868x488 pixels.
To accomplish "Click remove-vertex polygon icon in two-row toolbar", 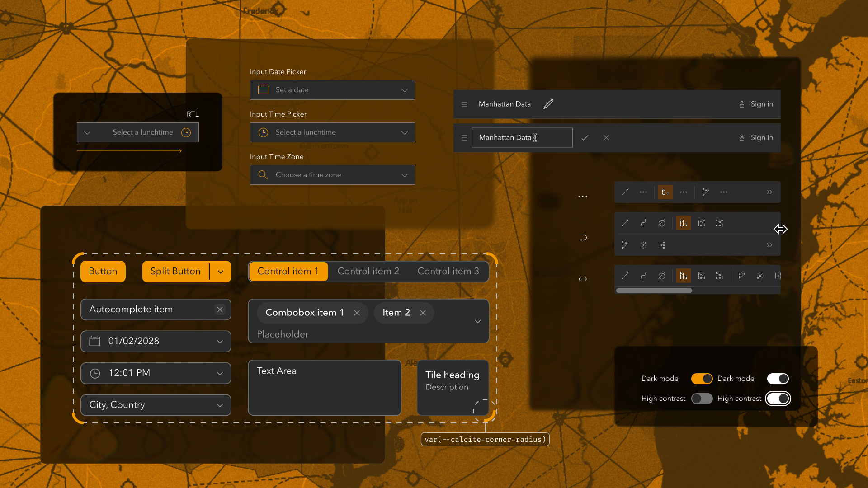I will point(720,223).
